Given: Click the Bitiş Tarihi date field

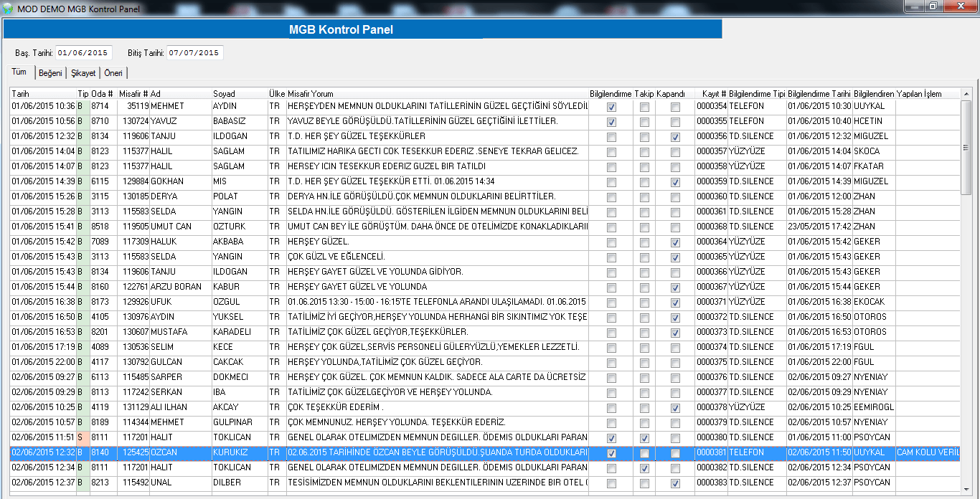Looking at the screenshot, I should click(194, 53).
